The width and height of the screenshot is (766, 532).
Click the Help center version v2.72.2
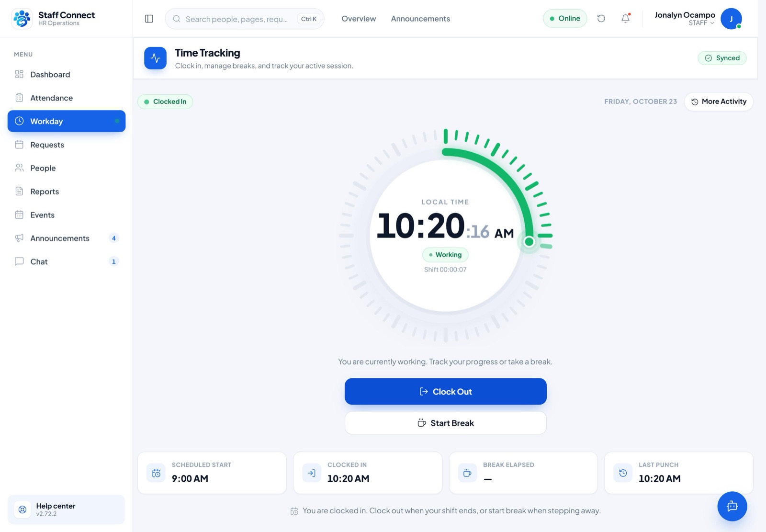(x=46, y=514)
